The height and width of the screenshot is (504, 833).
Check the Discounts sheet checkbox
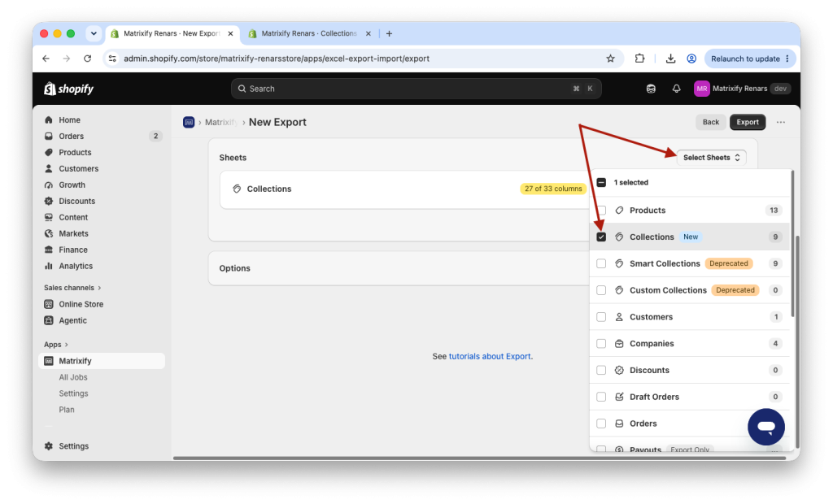pos(601,370)
